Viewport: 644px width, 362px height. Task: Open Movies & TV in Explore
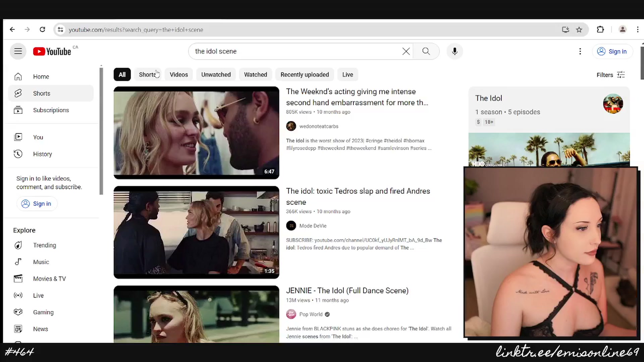click(51, 279)
